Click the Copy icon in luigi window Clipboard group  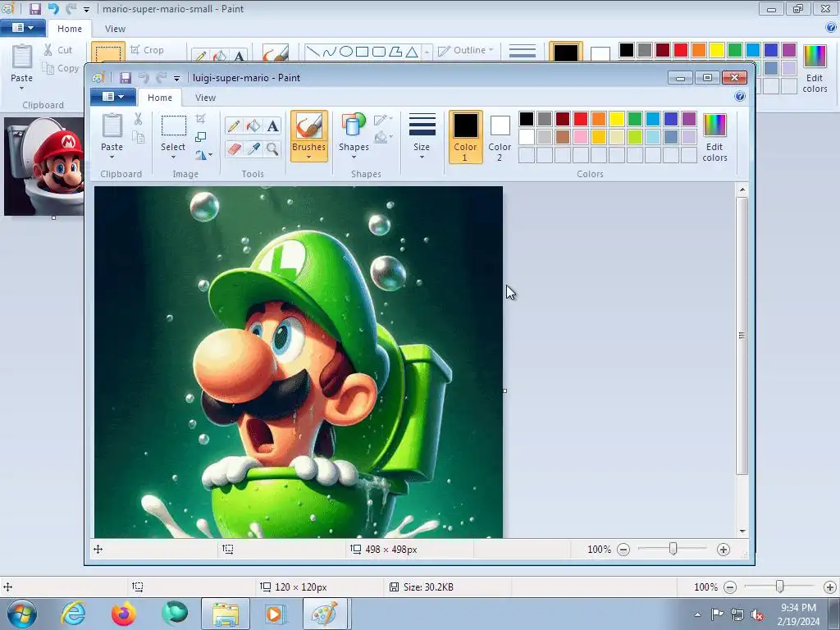point(138,137)
